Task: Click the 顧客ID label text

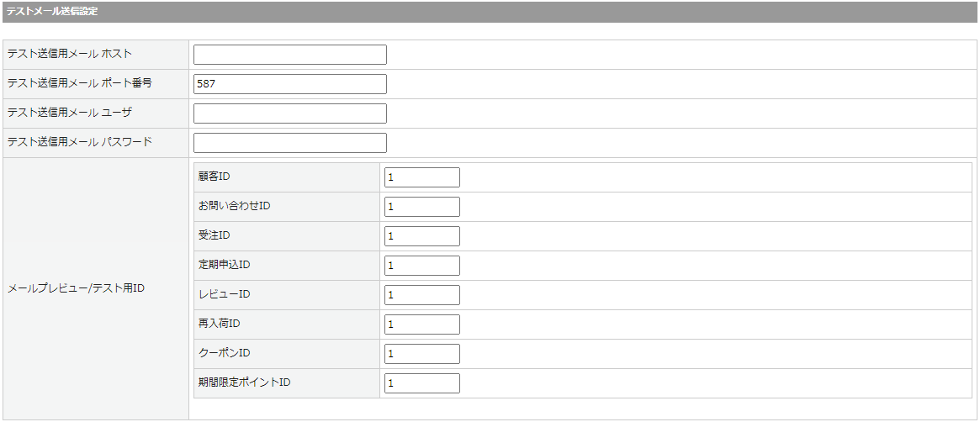Action: pyautogui.click(x=215, y=177)
